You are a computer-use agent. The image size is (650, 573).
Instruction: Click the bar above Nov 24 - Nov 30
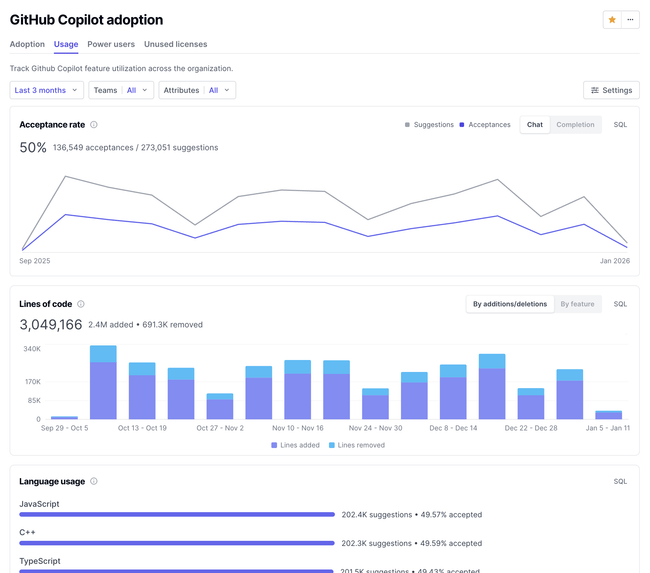click(375, 403)
